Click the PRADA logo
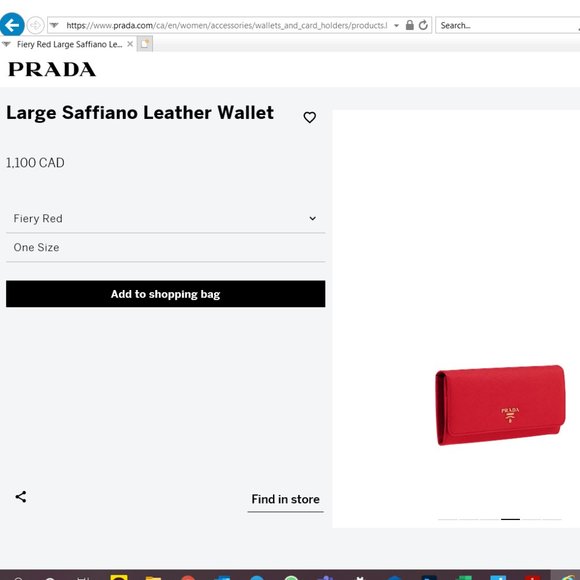 tap(52, 70)
